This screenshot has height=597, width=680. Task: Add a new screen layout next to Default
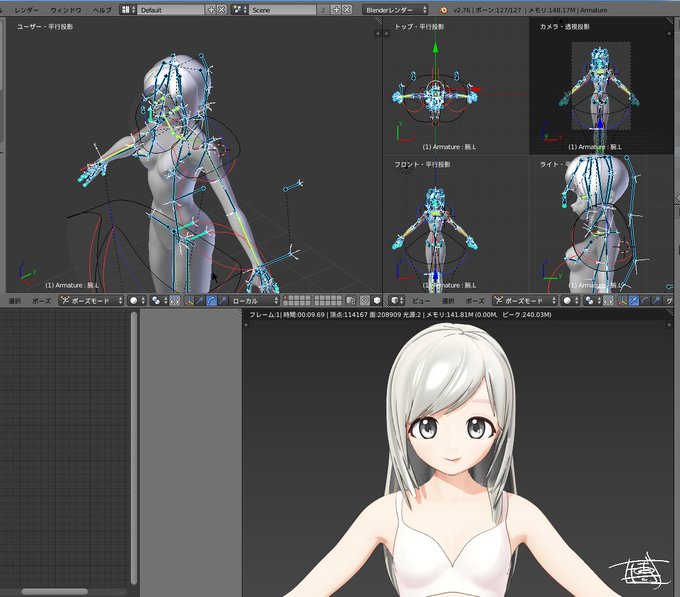click(x=211, y=10)
